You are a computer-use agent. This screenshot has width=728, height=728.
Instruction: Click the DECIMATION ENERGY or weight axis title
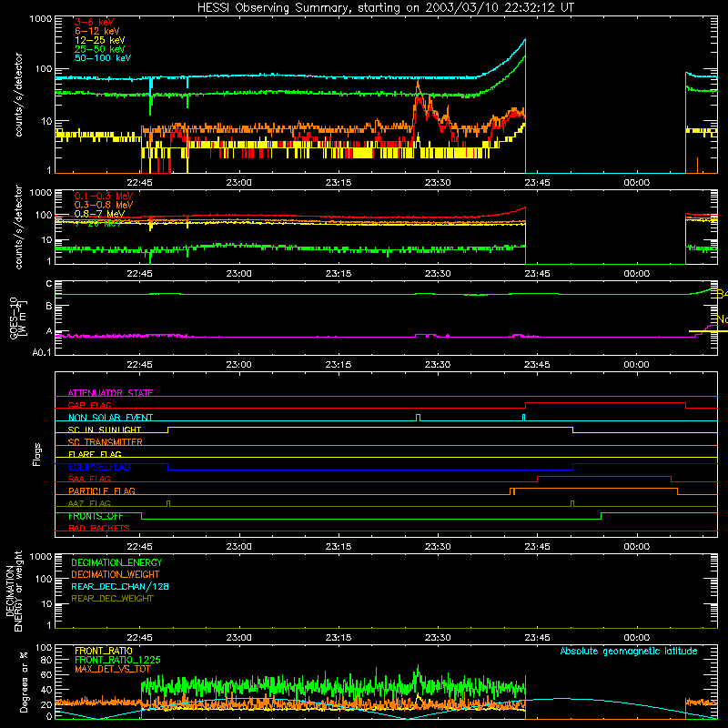click(14, 591)
